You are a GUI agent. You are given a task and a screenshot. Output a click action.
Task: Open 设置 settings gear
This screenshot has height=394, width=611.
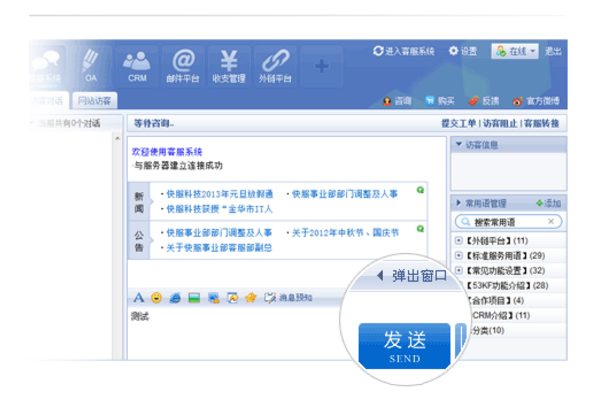463,51
